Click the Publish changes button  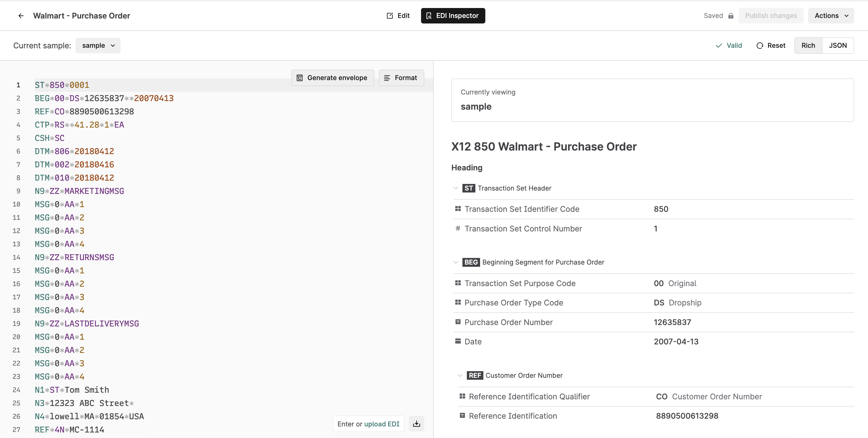click(771, 16)
